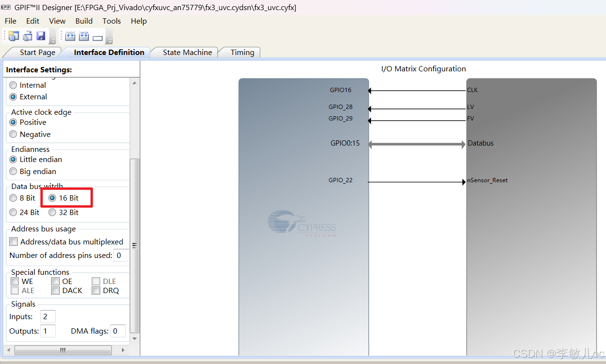Set data bus width to 8 Bit

tap(13, 198)
